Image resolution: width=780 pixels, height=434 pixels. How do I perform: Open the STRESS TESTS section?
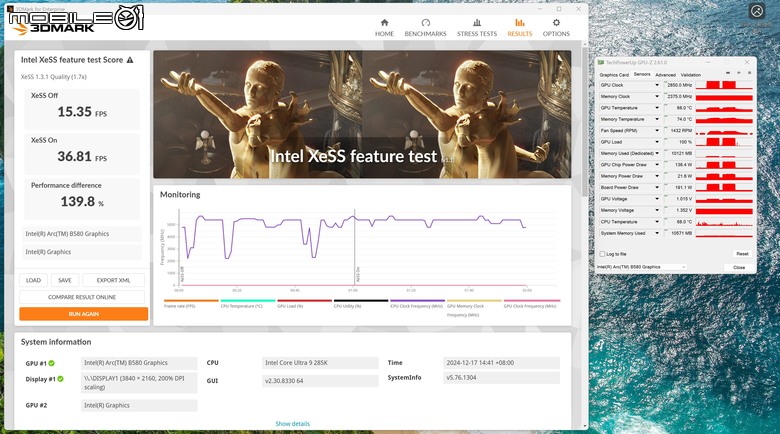477,28
